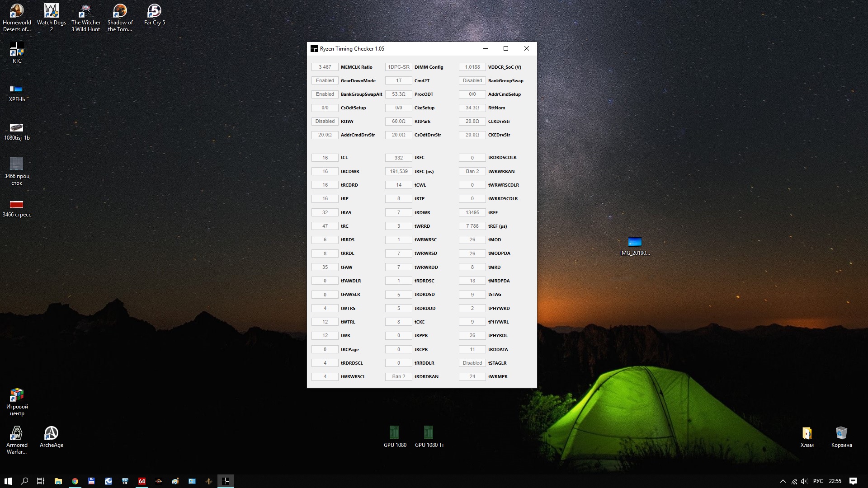868x488 pixels.
Task: Click the GearDownMode Enabled field
Action: click(325, 80)
